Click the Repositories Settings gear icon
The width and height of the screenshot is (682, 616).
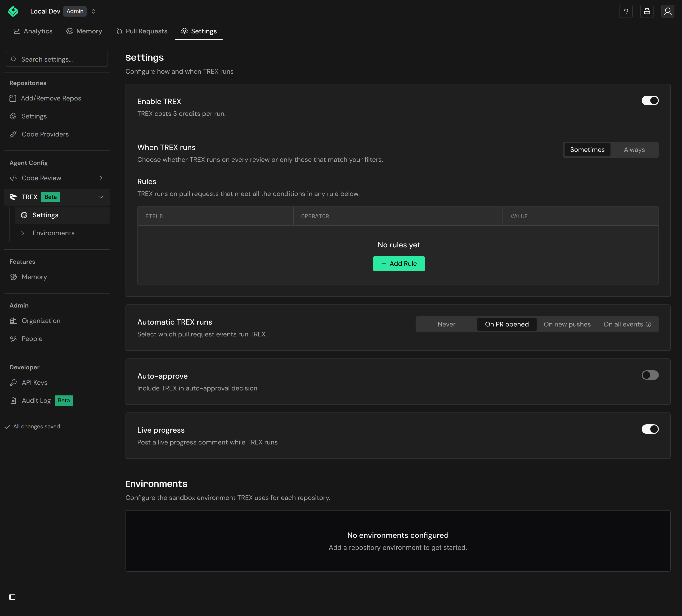tap(13, 116)
